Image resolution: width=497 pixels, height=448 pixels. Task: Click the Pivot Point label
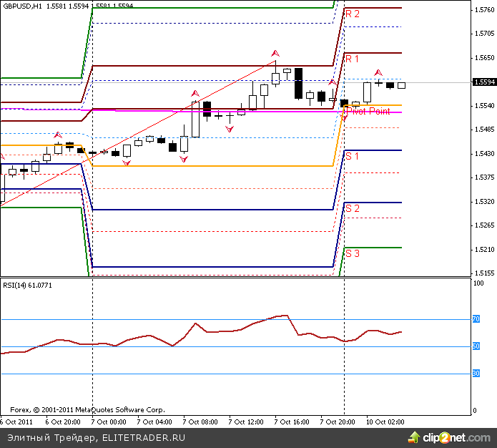tap(368, 112)
